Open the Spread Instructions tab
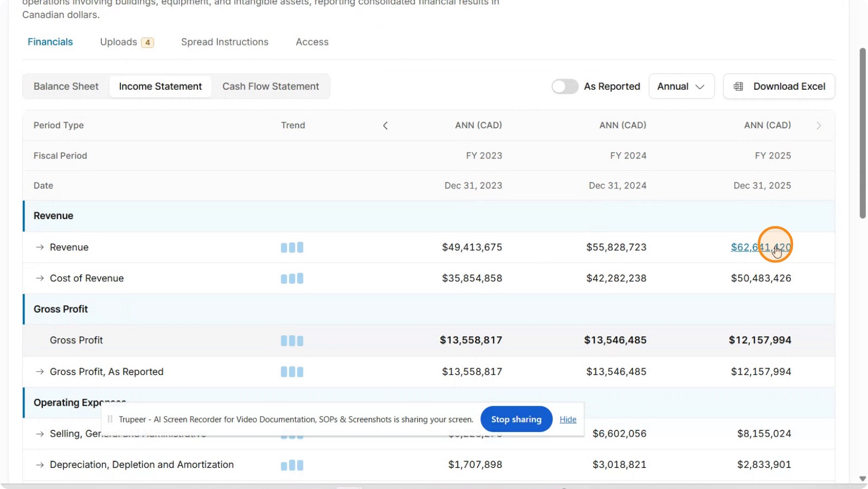The height and width of the screenshot is (489, 868). coord(224,42)
